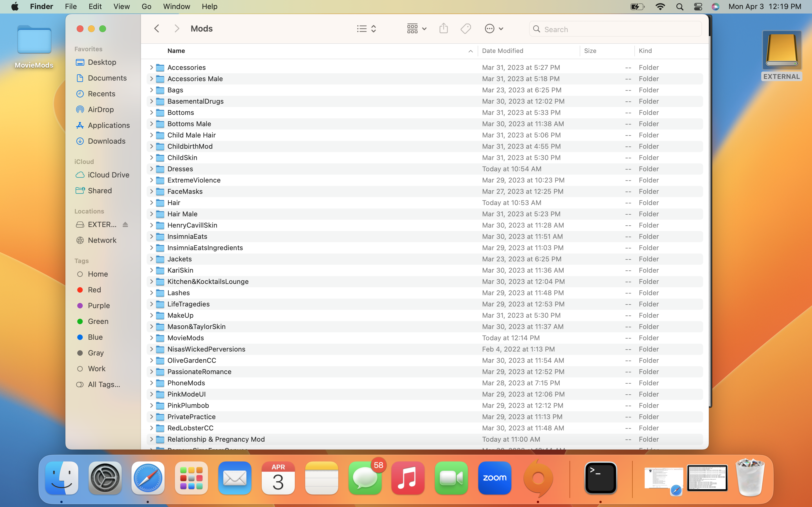The image size is (812, 507).
Task: Open the View menu
Action: click(x=122, y=6)
